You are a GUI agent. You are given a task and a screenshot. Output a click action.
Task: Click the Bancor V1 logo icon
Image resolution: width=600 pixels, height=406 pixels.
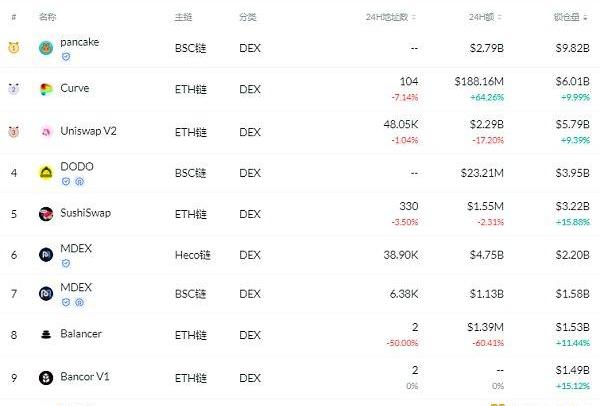46,378
